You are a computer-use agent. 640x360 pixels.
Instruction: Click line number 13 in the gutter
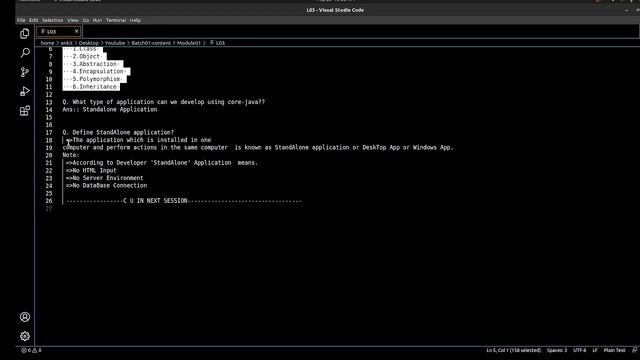pyautogui.click(x=49, y=102)
